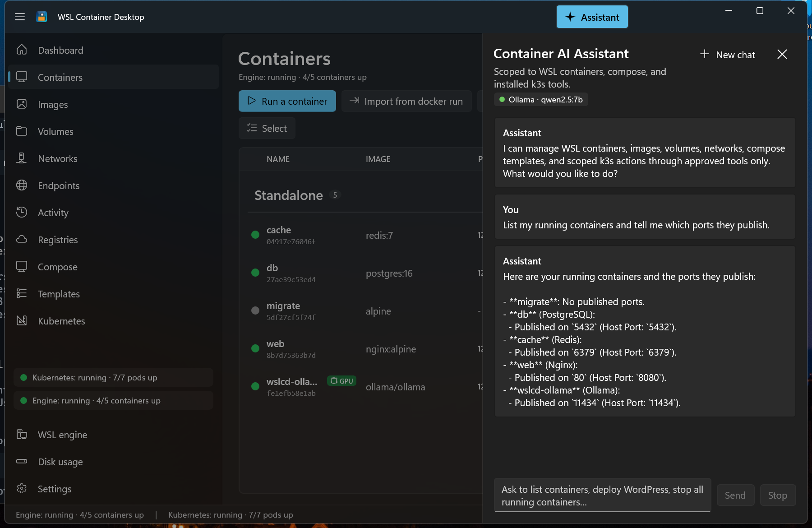Open the Settings gear icon
The image size is (812, 528).
22,488
